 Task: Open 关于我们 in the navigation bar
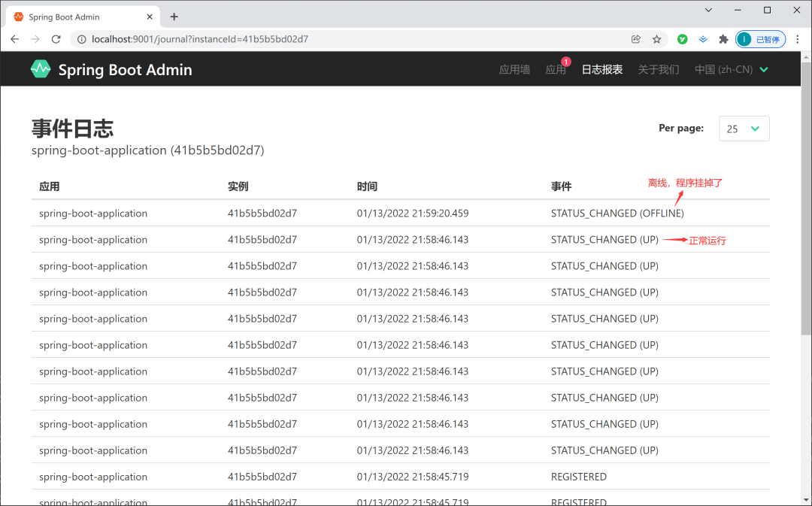coord(658,69)
